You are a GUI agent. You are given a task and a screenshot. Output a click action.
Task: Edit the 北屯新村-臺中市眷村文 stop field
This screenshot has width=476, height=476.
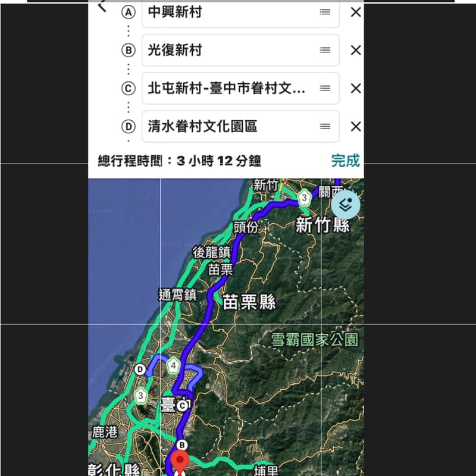pyautogui.click(x=240, y=88)
